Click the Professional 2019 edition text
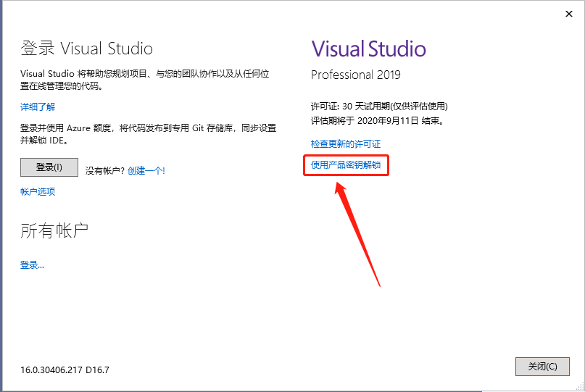The height and width of the screenshot is (392, 585). coord(356,75)
